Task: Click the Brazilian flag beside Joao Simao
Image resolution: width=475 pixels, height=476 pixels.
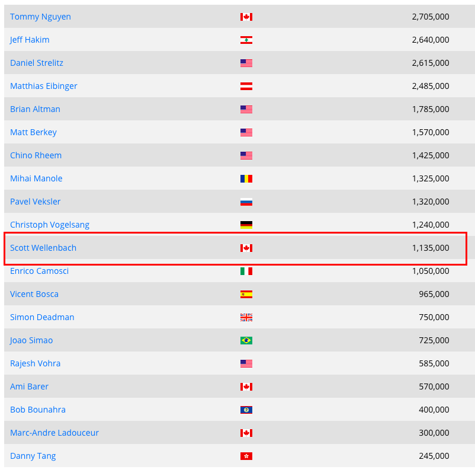Action: click(x=246, y=341)
